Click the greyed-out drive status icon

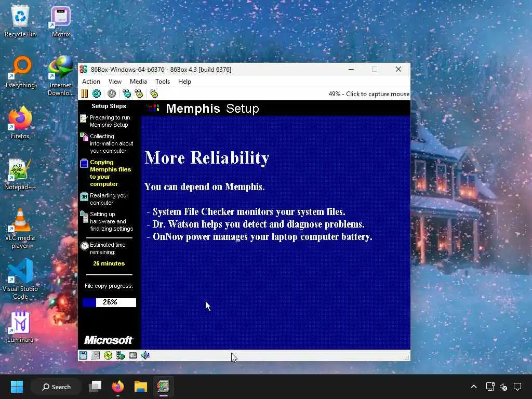coord(96,355)
